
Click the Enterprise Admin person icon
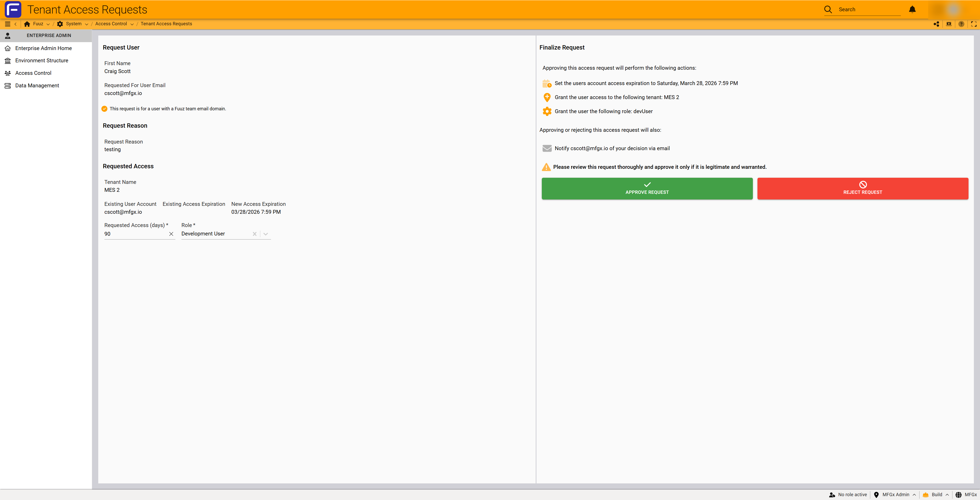pyautogui.click(x=8, y=35)
